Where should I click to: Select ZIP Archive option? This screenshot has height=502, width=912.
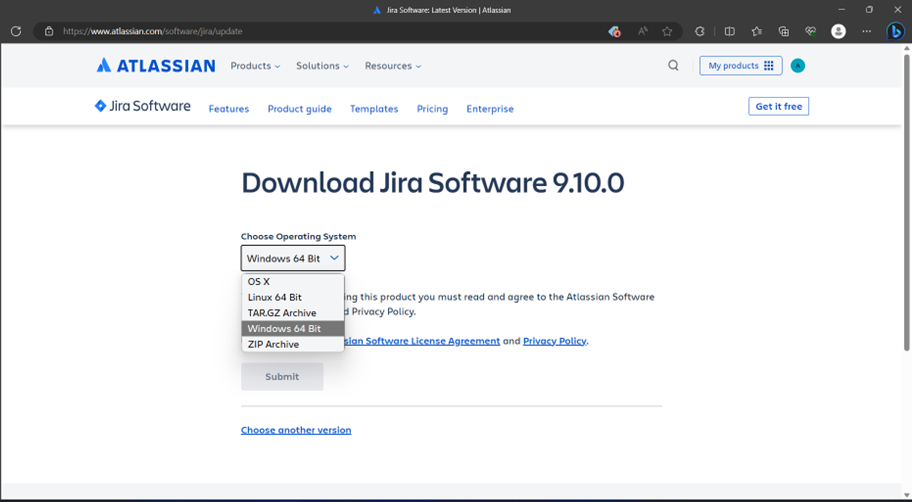coord(293,344)
